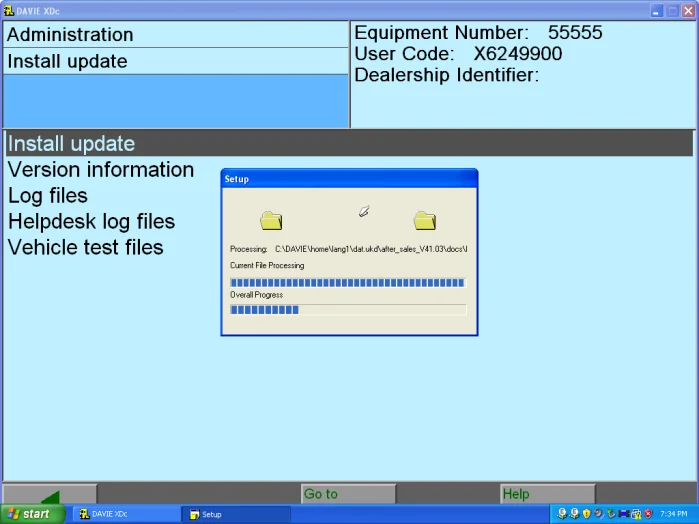Image resolution: width=699 pixels, height=524 pixels.
Task: Minimize the DAVIE XDc window
Action: 656,11
